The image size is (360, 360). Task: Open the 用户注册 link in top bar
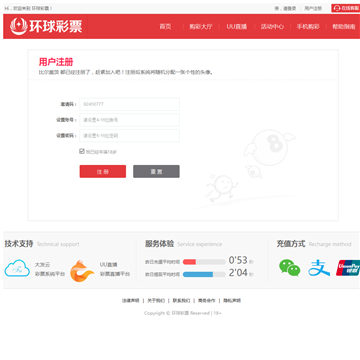coord(313,8)
